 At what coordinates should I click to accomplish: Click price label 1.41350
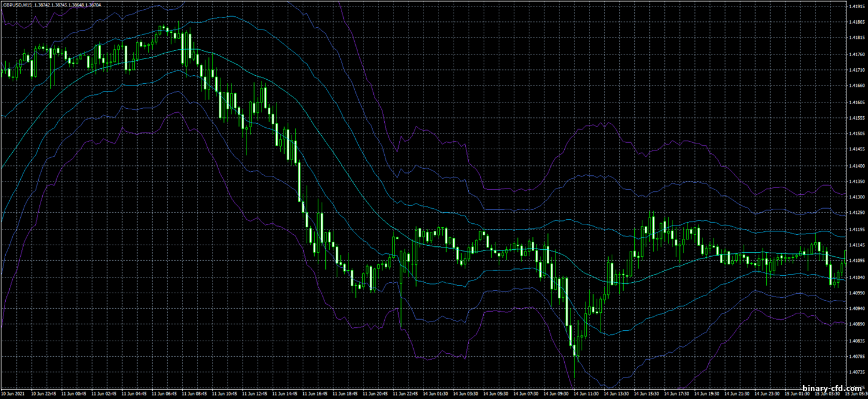[857, 182]
